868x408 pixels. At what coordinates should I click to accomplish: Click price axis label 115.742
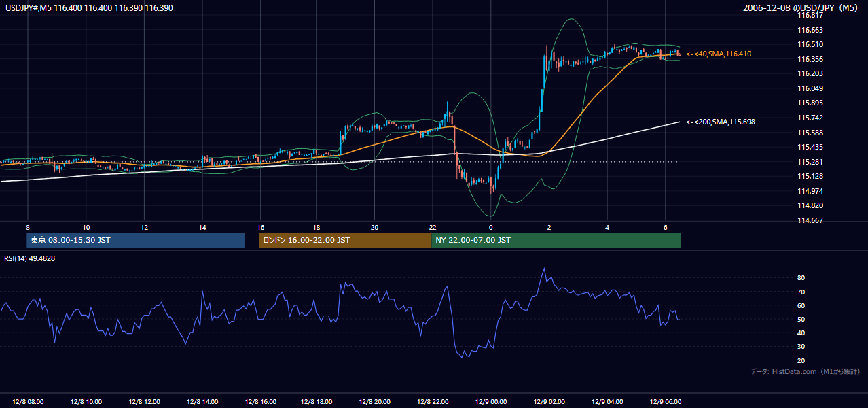click(810, 118)
